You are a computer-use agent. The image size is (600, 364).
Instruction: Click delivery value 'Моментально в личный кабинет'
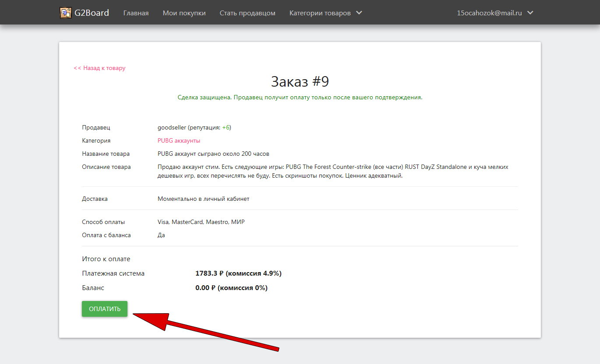pos(203,199)
